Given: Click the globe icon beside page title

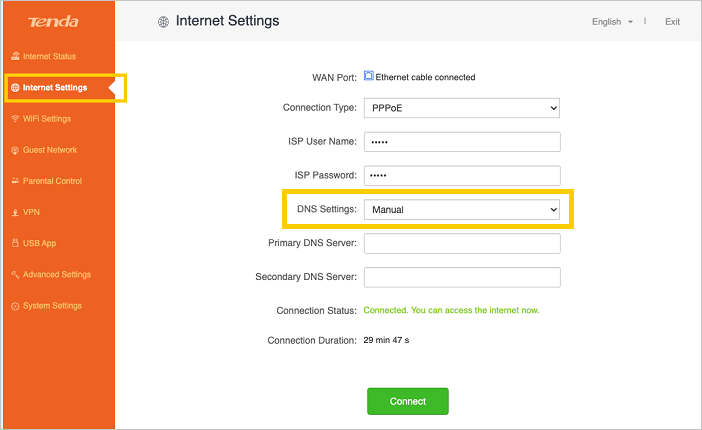Looking at the screenshot, I should [x=163, y=21].
